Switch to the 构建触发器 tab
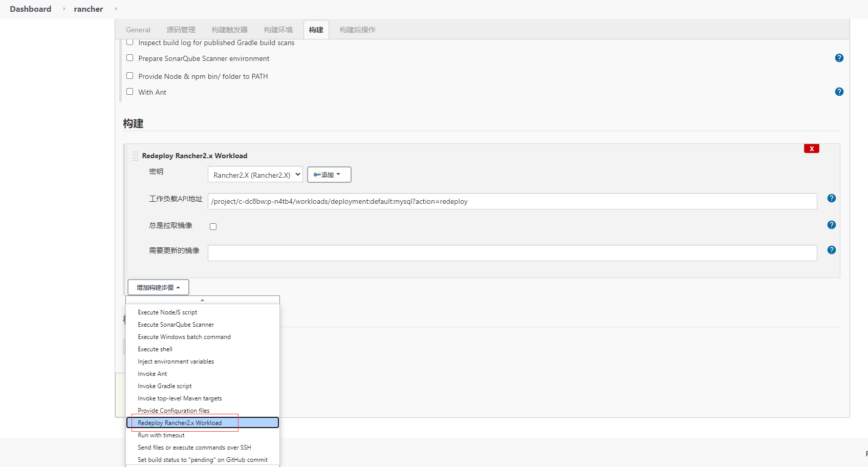This screenshot has height=467, width=868. click(x=230, y=30)
